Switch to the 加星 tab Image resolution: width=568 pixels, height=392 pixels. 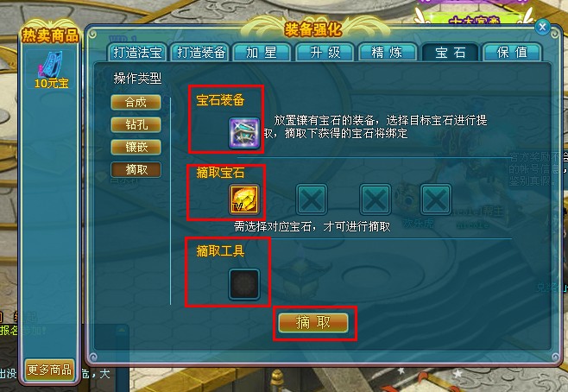point(262,53)
